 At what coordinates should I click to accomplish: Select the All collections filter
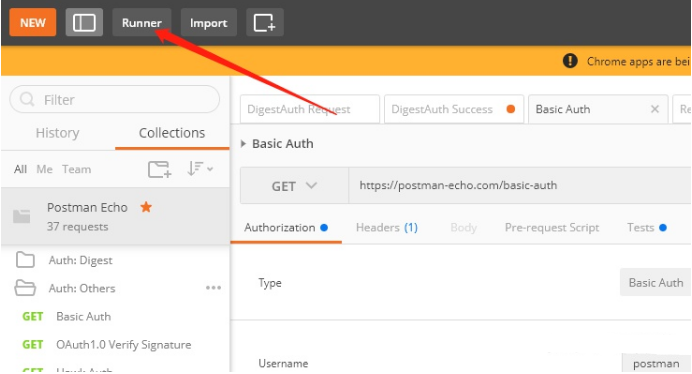point(20,169)
